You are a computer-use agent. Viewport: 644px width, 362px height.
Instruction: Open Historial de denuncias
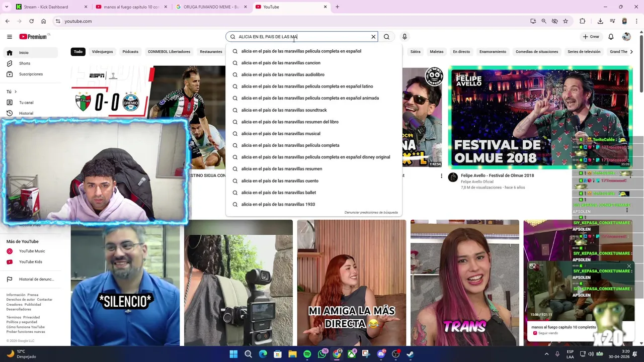point(31,279)
